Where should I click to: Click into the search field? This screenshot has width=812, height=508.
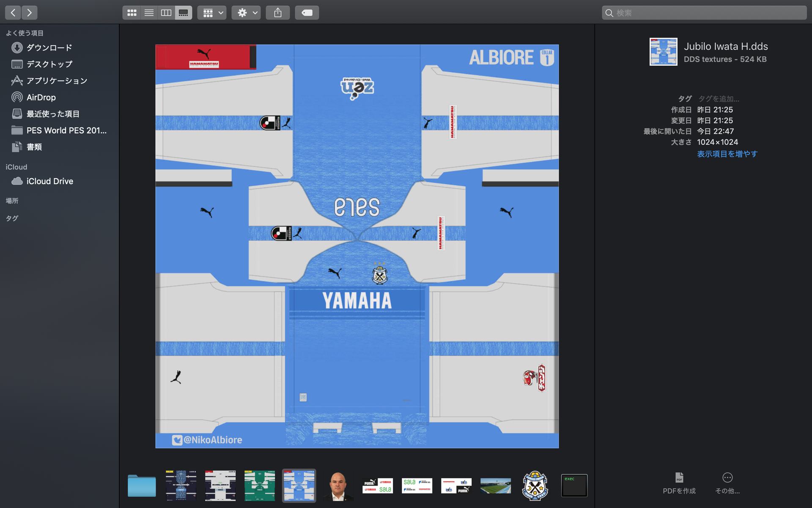point(704,13)
